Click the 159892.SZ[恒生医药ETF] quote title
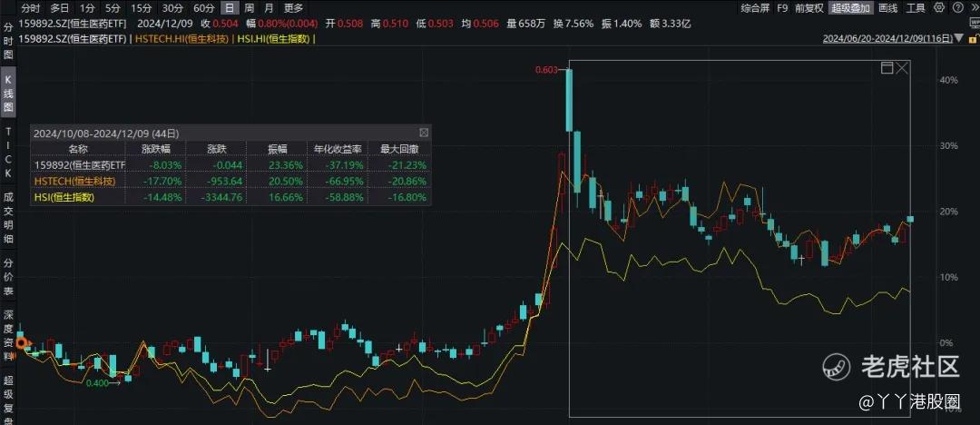This screenshot has height=425, width=980. 73,24
